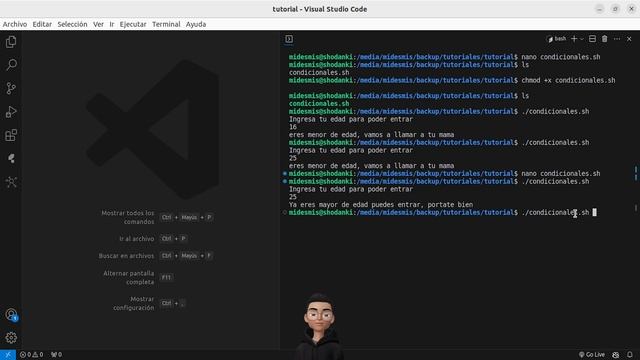Split the terminal
This screenshot has height=360, width=640.
coord(592,39)
